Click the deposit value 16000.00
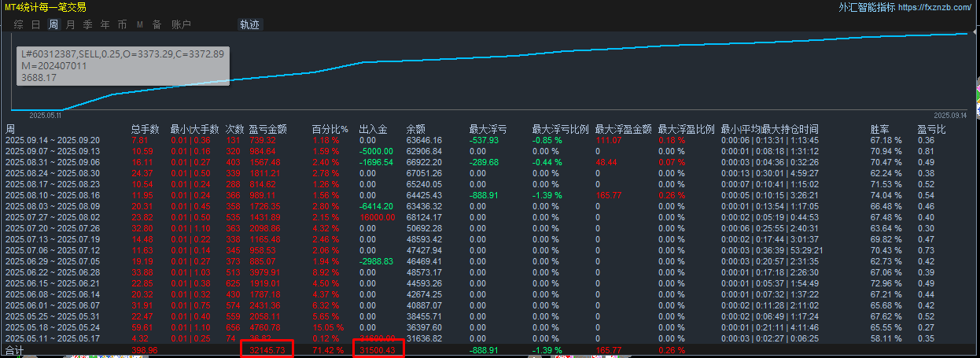 coord(376,217)
